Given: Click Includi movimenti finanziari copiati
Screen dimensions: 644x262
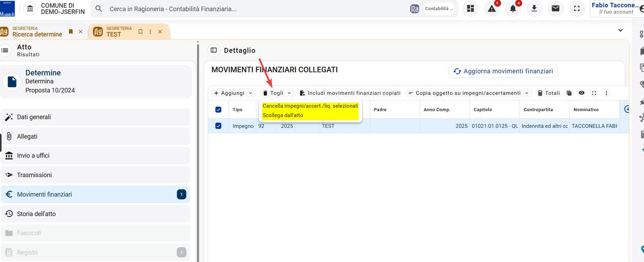Looking at the screenshot, I should [x=350, y=93].
